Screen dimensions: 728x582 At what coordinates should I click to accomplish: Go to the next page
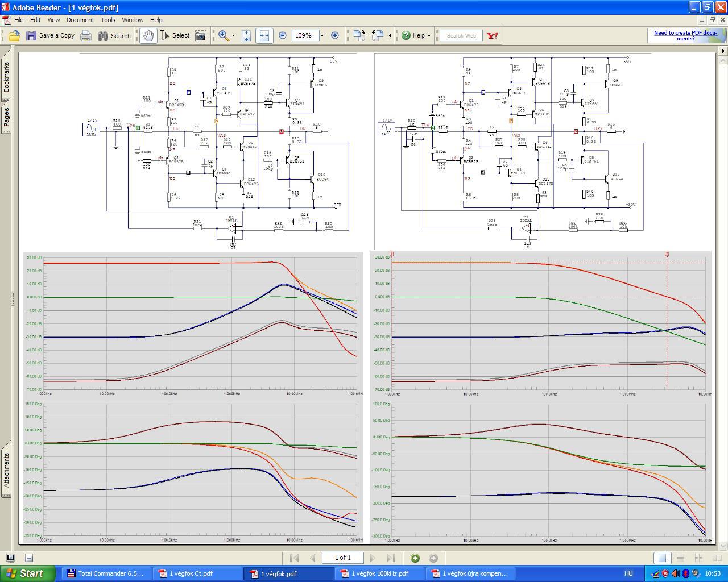(x=373, y=558)
